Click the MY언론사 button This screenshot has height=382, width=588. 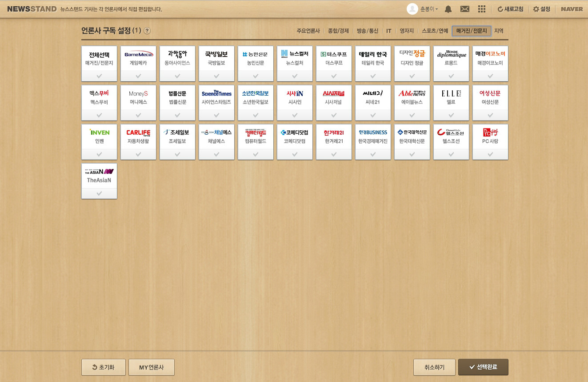tap(152, 367)
